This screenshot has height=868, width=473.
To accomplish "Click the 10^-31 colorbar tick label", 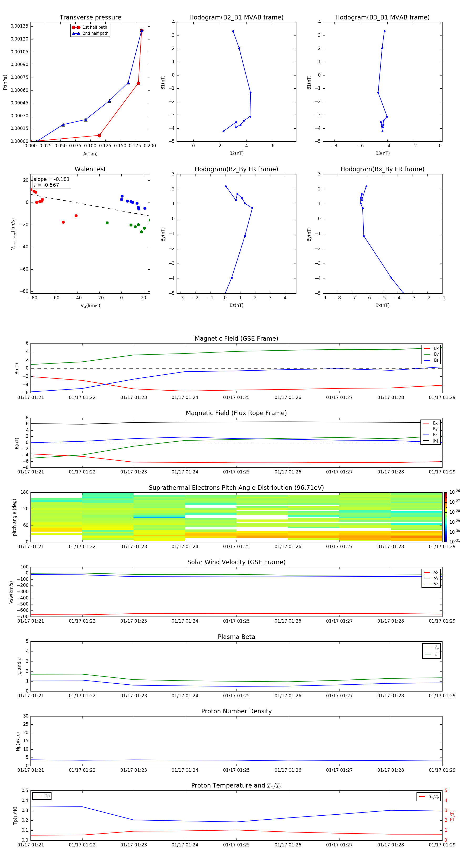I will click(x=455, y=542).
